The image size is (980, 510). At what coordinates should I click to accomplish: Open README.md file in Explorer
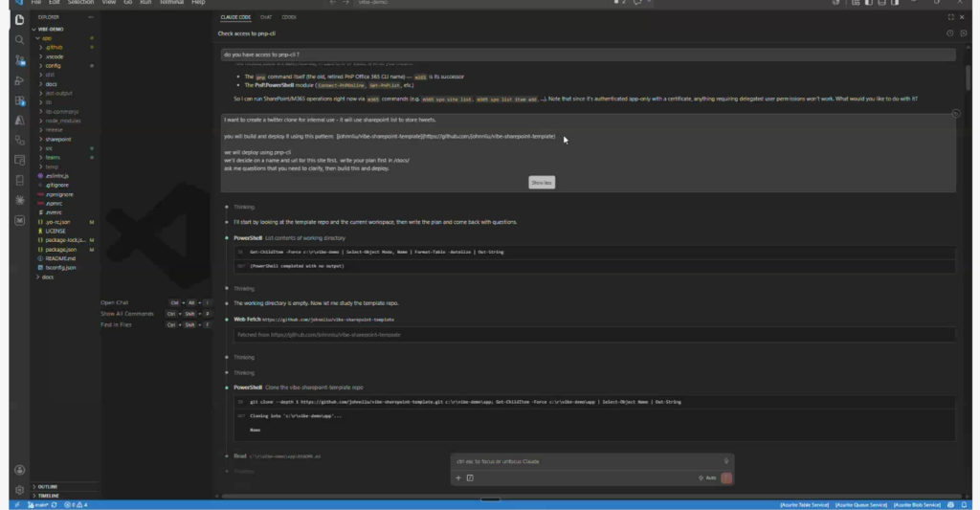click(60, 258)
